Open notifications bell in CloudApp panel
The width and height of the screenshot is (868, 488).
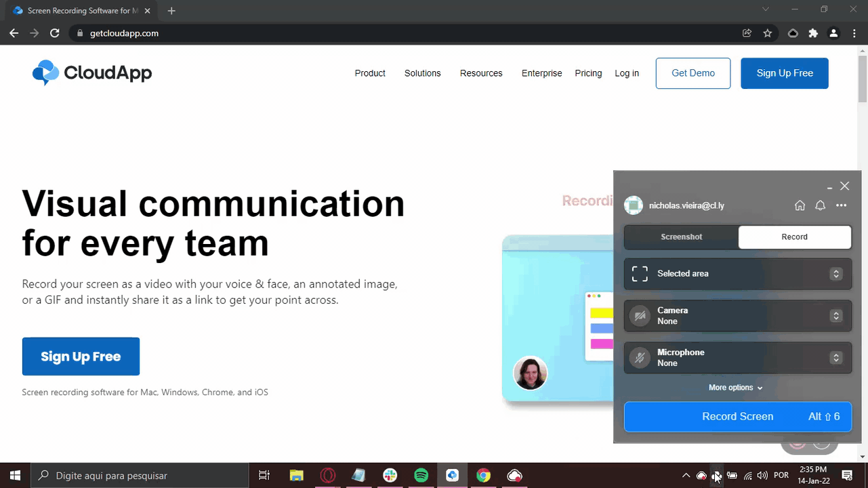coord(821,205)
